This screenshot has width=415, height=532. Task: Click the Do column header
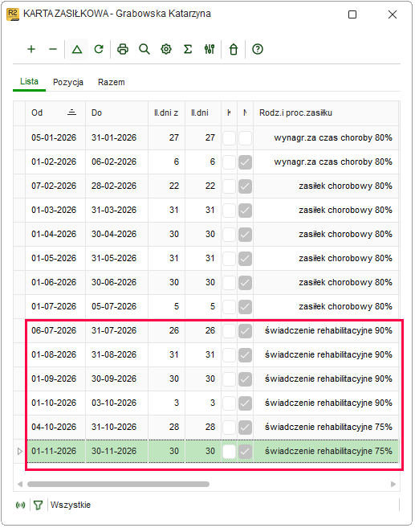(x=117, y=113)
